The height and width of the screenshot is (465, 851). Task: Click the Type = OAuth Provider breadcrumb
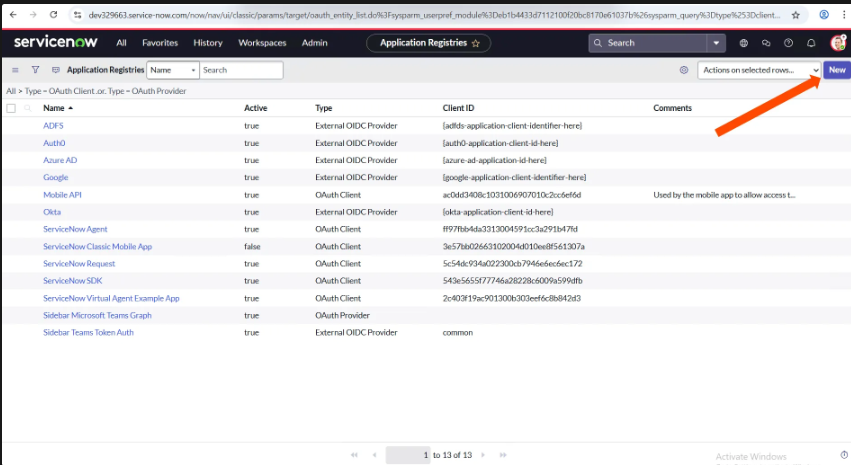click(147, 91)
